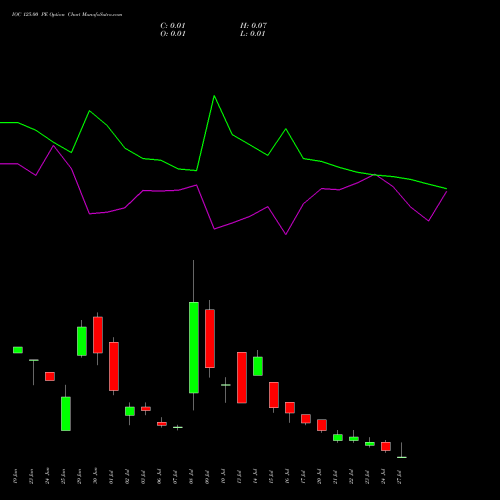Select the tall green candlestick for 08 Jul
This screenshot has height=500, width=500.
[194, 347]
